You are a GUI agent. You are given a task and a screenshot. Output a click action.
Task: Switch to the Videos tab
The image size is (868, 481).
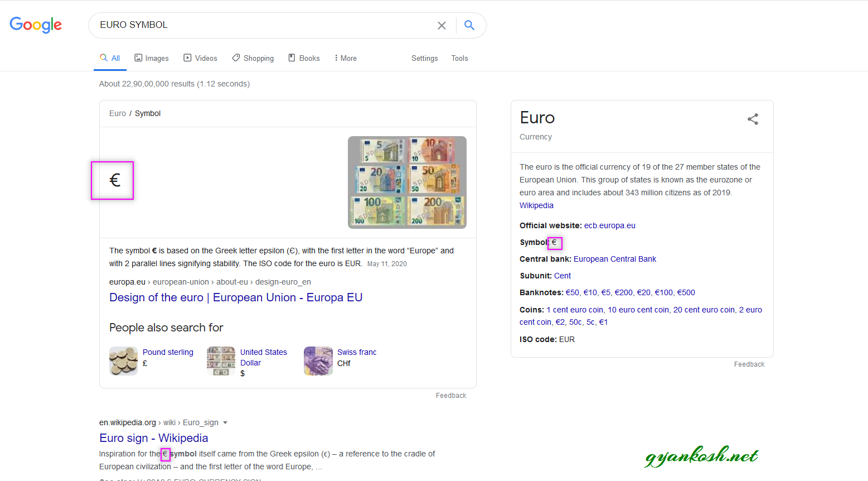click(201, 58)
